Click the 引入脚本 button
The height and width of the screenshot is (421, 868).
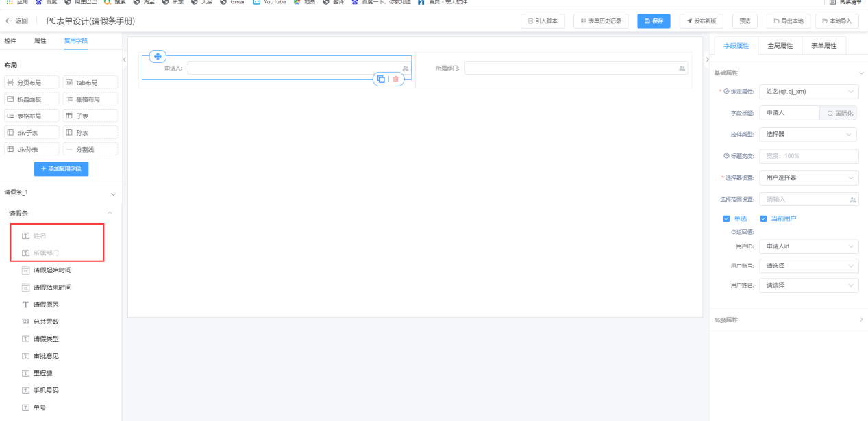543,21
